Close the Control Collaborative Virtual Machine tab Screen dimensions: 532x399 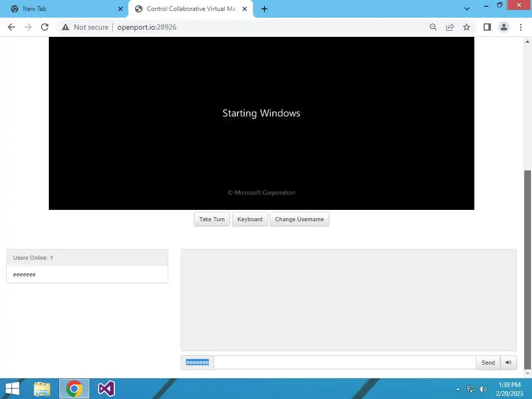pyautogui.click(x=245, y=9)
